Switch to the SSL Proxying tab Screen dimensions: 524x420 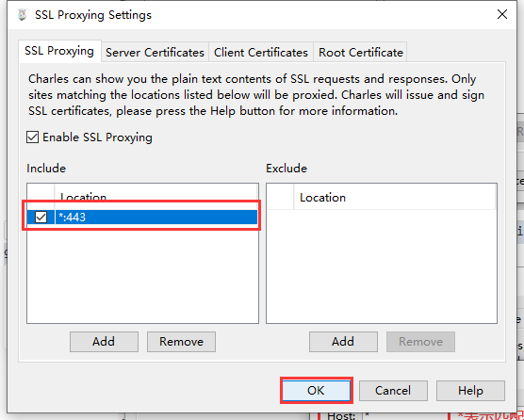coord(59,51)
